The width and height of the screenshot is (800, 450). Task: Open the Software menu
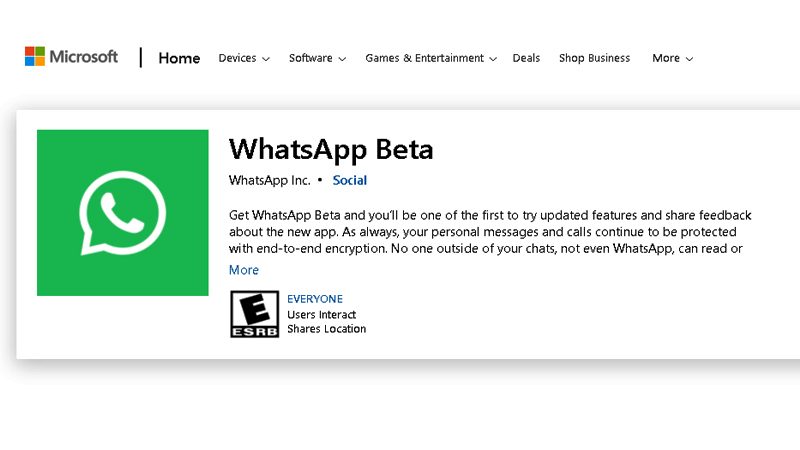tap(310, 58)
